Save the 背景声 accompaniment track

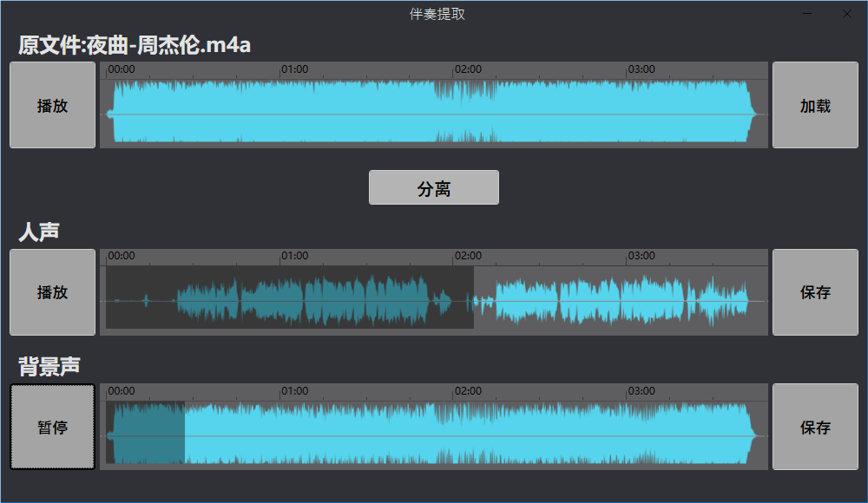click(815, 427)
